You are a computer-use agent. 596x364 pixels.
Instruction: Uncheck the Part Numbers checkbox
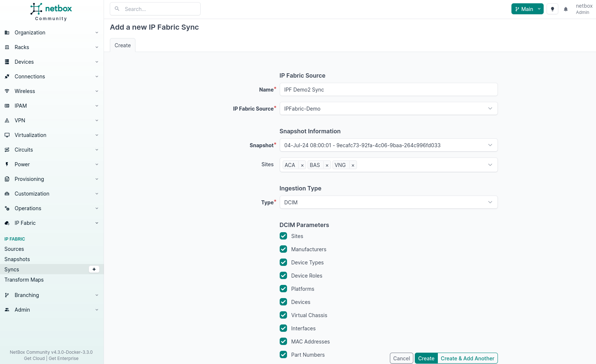283,354
